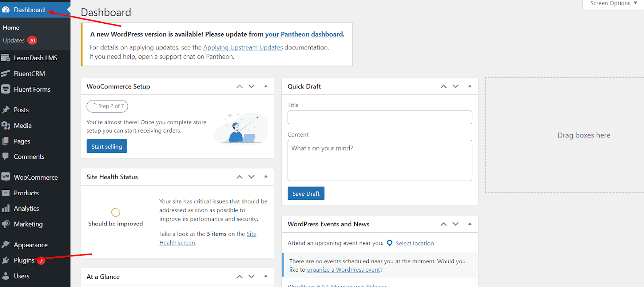Click the Appearance paintbrush icon
This screenshot has height=287, width=644.
pos(6,244)
